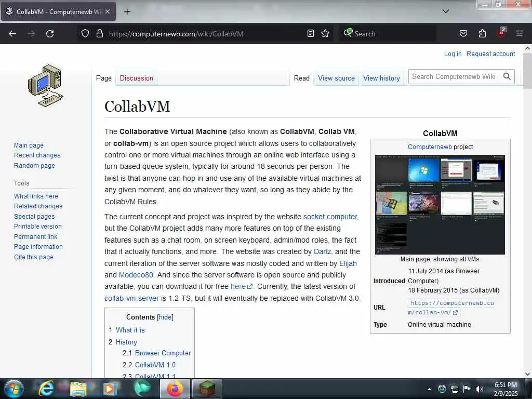
Task: Jump to CollabVM 1.0 subsection
Action: point(155,365)
